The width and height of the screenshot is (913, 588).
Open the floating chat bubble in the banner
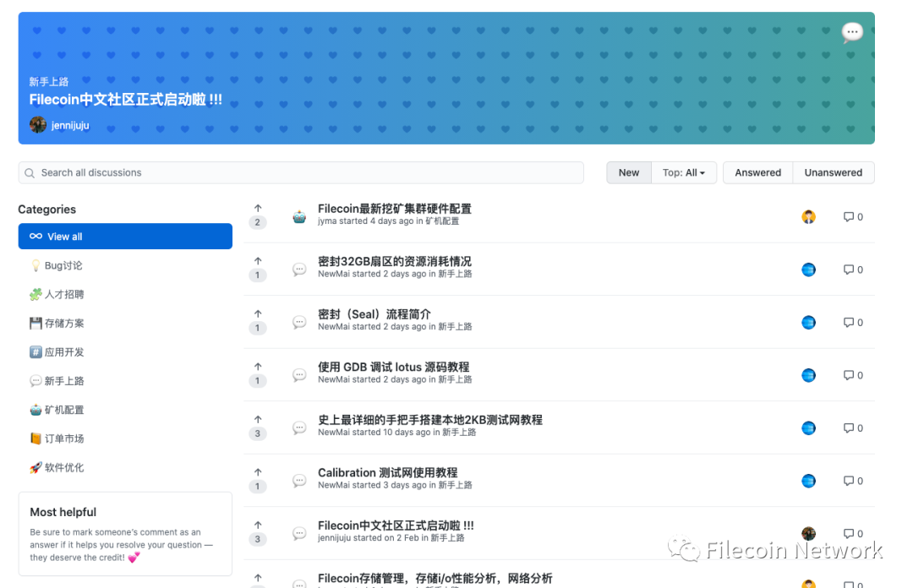852,32
